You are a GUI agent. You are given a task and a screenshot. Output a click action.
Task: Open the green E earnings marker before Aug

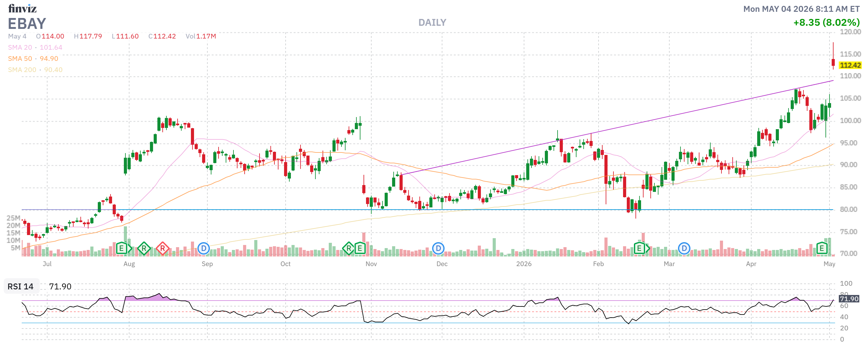click(x=122, y=249)
